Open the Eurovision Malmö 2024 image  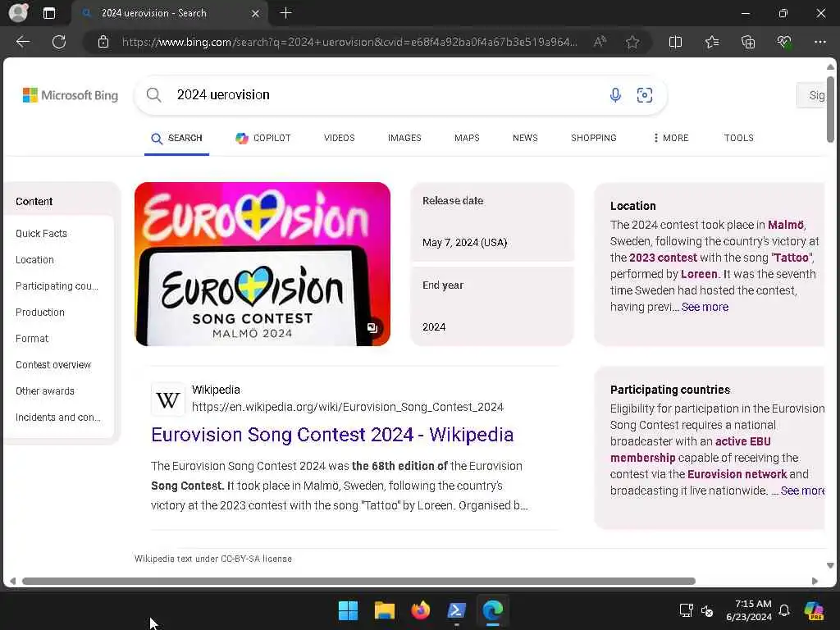tap(262, 264)
